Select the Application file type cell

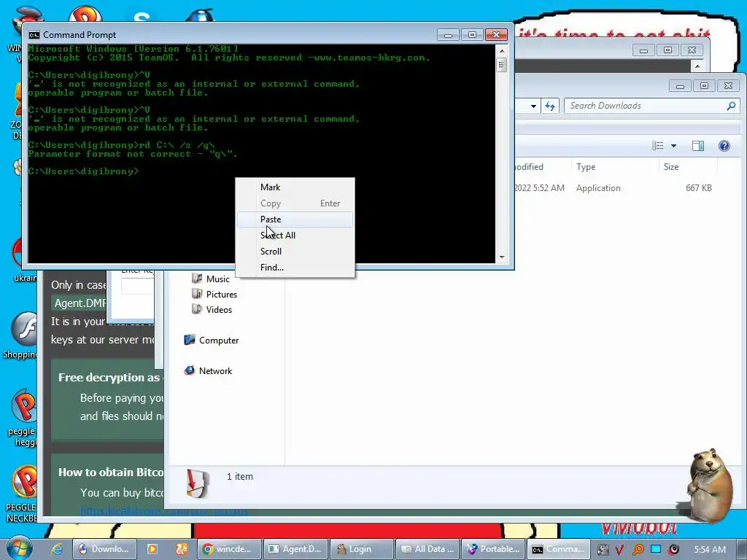(x=598, y=188)
